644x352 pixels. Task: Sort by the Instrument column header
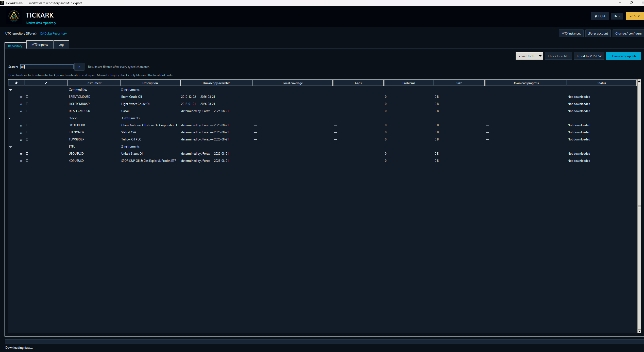(94, 83)
